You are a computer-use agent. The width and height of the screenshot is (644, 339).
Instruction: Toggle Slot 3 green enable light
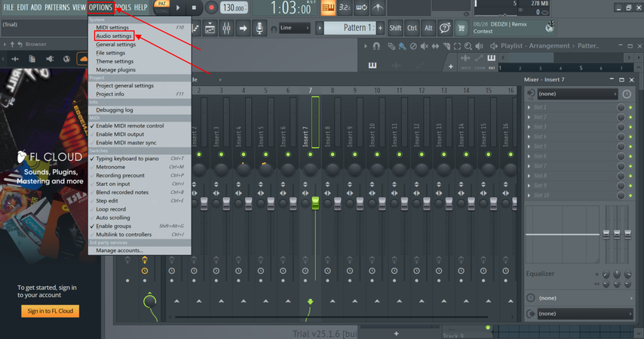(x=630, y=127)
